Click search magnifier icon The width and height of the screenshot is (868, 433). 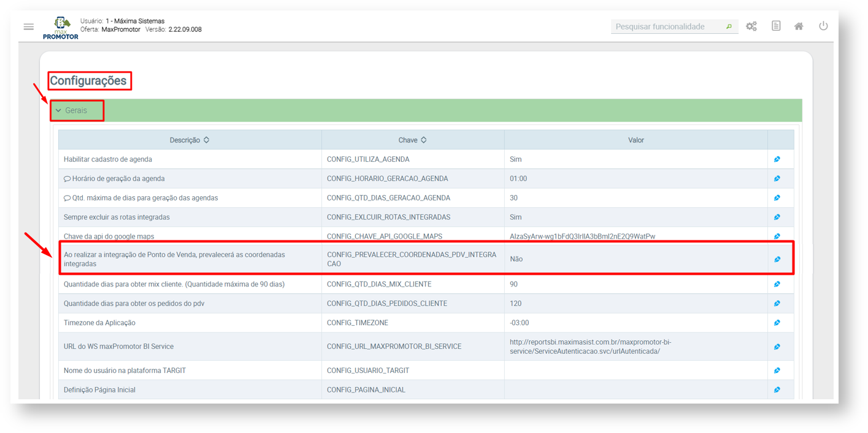(729, 27)
